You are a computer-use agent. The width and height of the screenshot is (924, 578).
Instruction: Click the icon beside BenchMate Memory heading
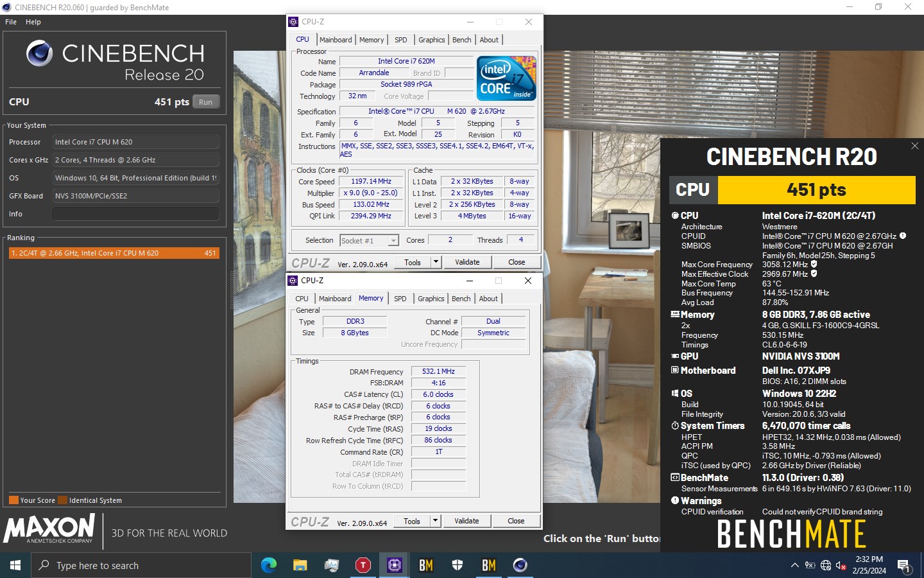pyautogui.click(x=675, y=315)
